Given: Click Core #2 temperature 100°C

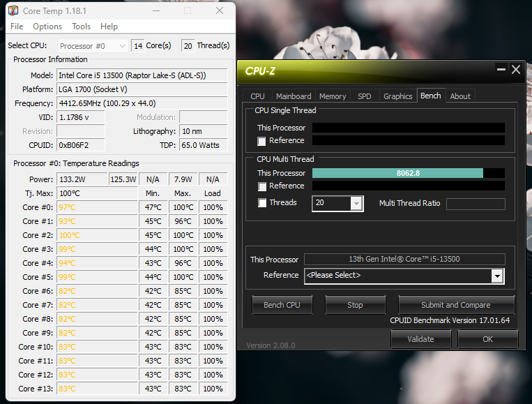Looking at the screenshot, I should pos(97,235).
